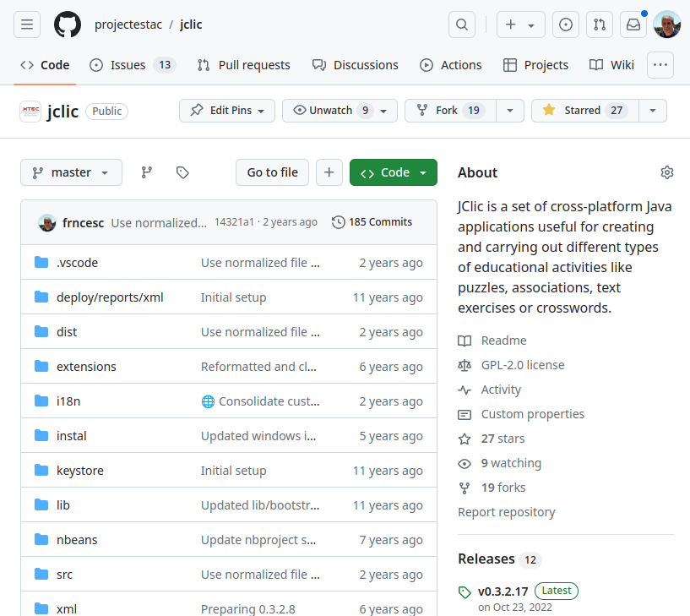Open the i18n folder
The width and height of the screenshot is (690, 616).
click(68, 401)
